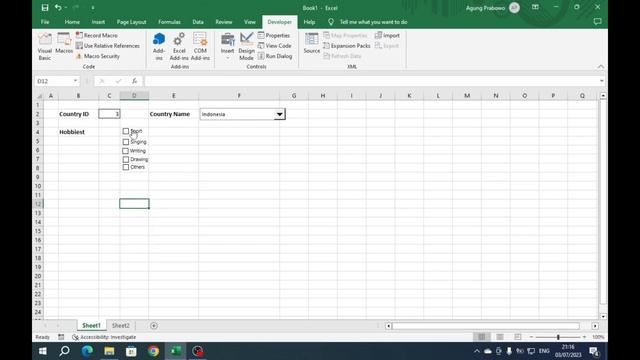
Task: Expand the formula bar
Action: (602, 81)
